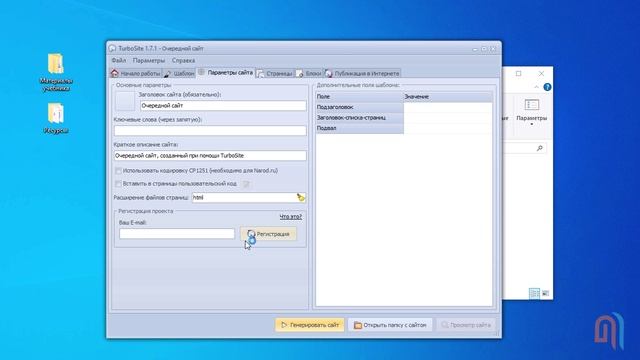Switch to the Страницы tab
The height and width of the screenshot is (360, 640).
pyautogui.click(x=276, y=73)
